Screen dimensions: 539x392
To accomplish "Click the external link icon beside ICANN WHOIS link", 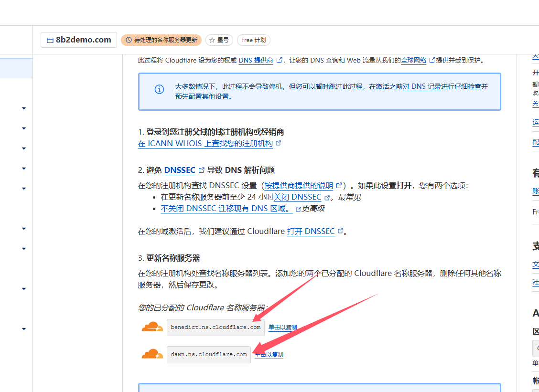I will (x=278, y=143).
